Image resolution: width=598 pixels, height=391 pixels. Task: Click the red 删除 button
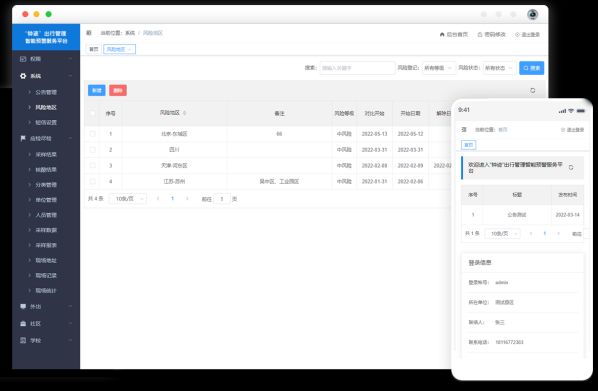pyautogui.click(x=118, y=90)
